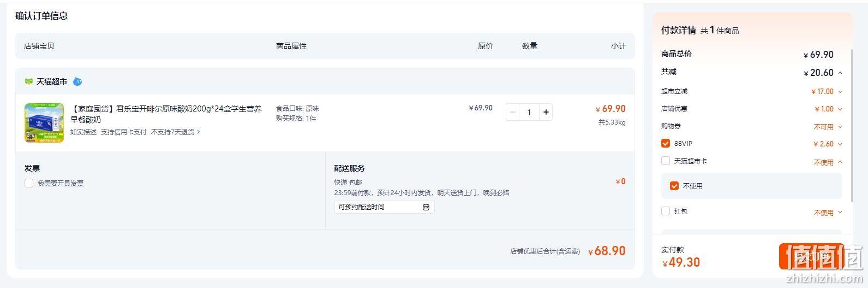Click the 实付款 ¥49.30 amount
Screen dimensions: 868x288
pyautogui.click(x=681, y=262)
